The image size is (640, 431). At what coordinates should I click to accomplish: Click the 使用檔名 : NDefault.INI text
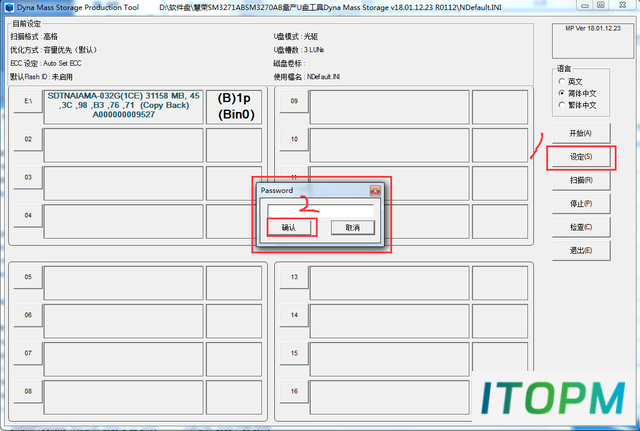click(x=307, y=77)
